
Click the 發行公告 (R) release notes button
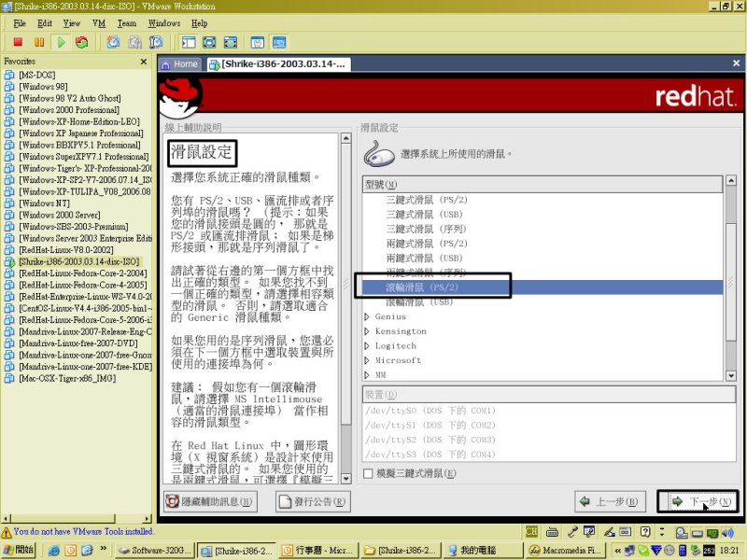pos(313,501)
